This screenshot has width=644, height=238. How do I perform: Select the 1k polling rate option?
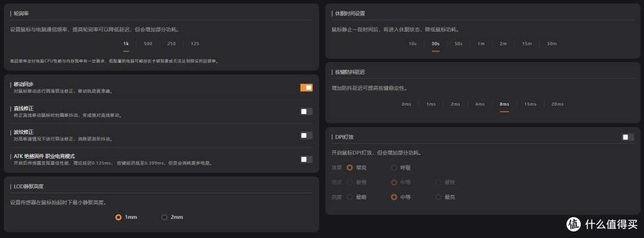(126, 44)
